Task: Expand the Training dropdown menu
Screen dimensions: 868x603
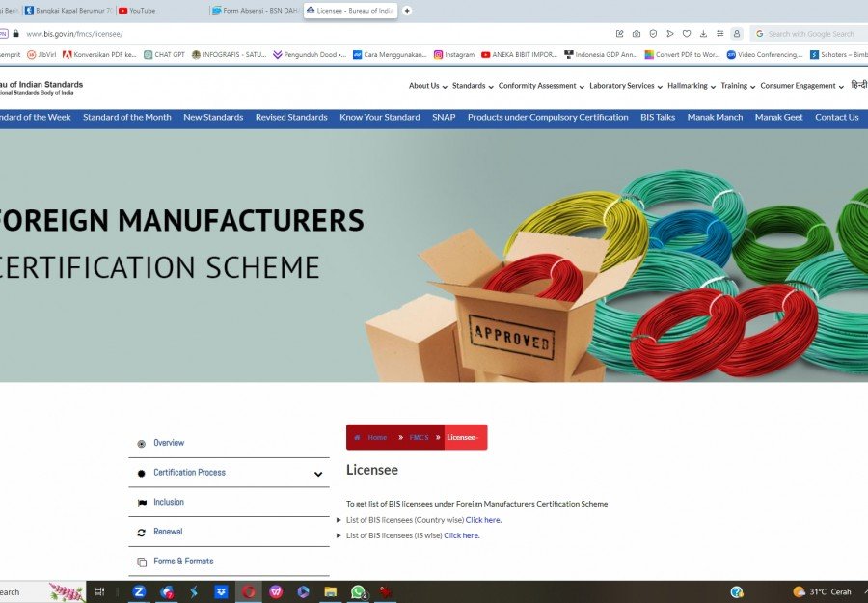Action: (x=738, y=86)
